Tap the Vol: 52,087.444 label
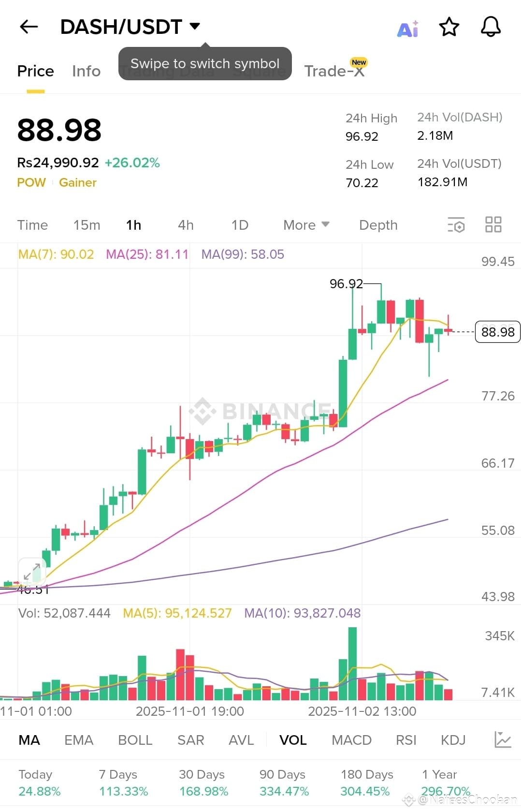This screenshot has height=812, width=521. 64,613
